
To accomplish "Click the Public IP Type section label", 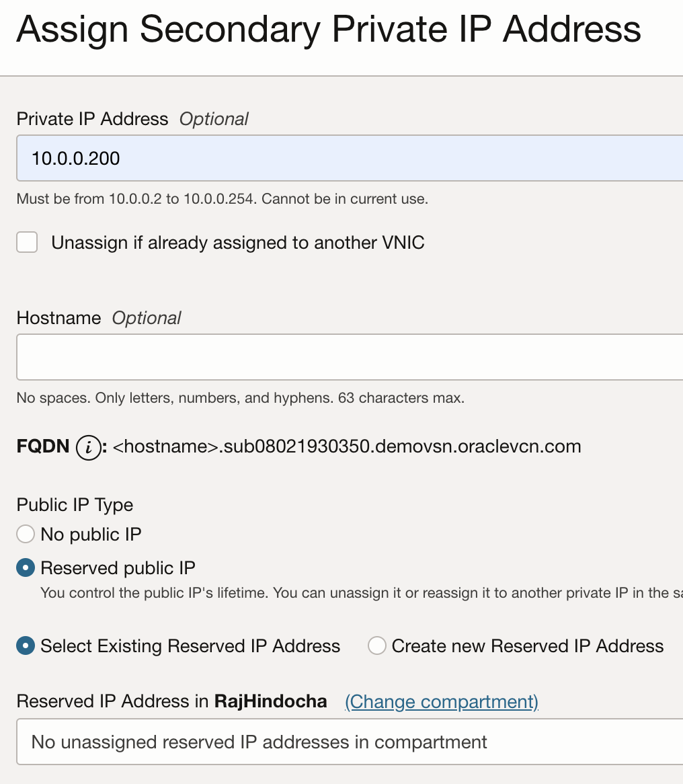I will (x=75, y=505).
